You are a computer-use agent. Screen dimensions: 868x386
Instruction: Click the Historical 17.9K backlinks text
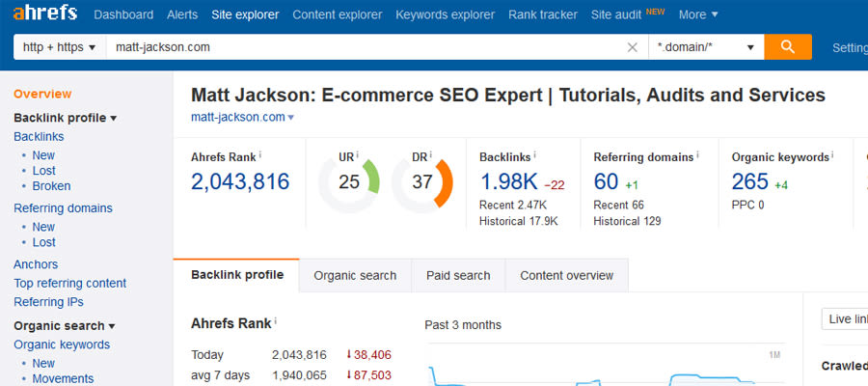(x=519, y=222)
